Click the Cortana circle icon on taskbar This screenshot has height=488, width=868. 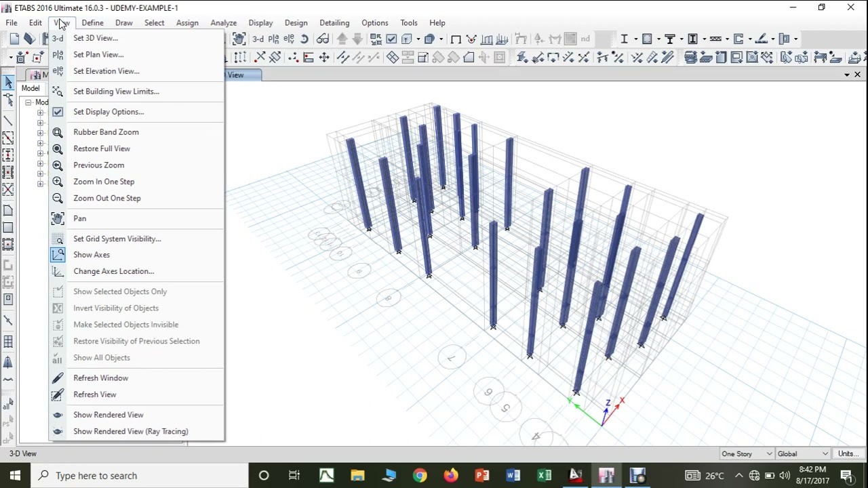coord(264,475)
